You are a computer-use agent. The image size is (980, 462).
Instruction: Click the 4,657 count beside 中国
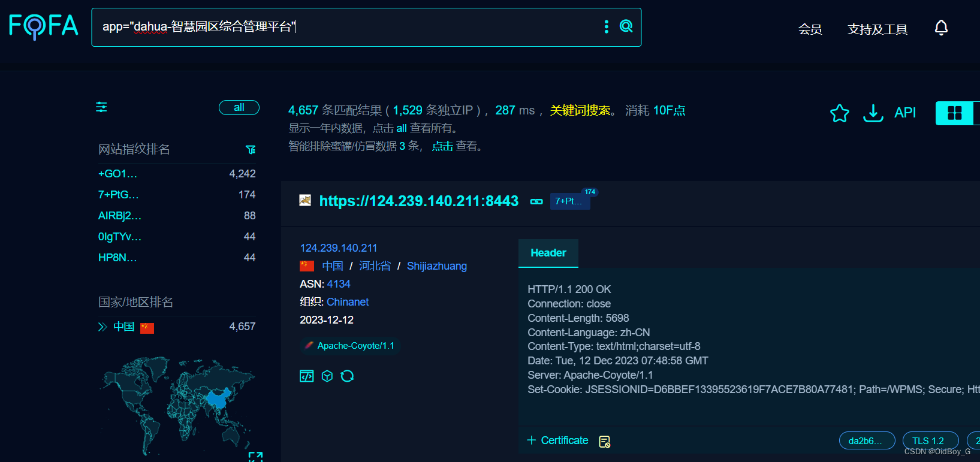[x=242, y=327]
